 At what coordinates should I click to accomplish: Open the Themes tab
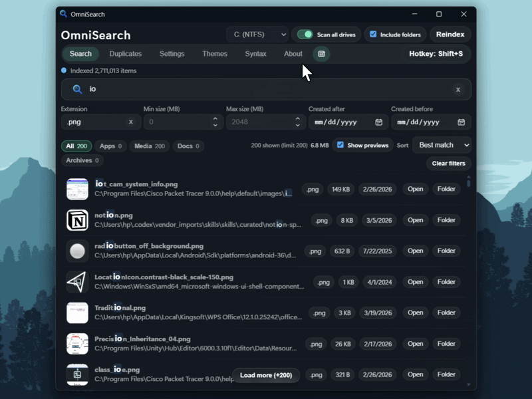(215, 54)
